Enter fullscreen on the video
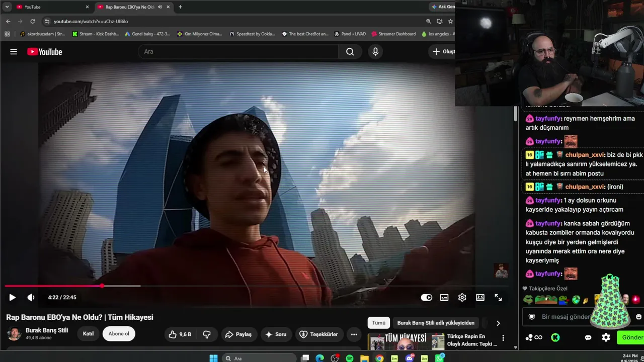This screenshot has height=362, width=644. click(x=498, y=298)
